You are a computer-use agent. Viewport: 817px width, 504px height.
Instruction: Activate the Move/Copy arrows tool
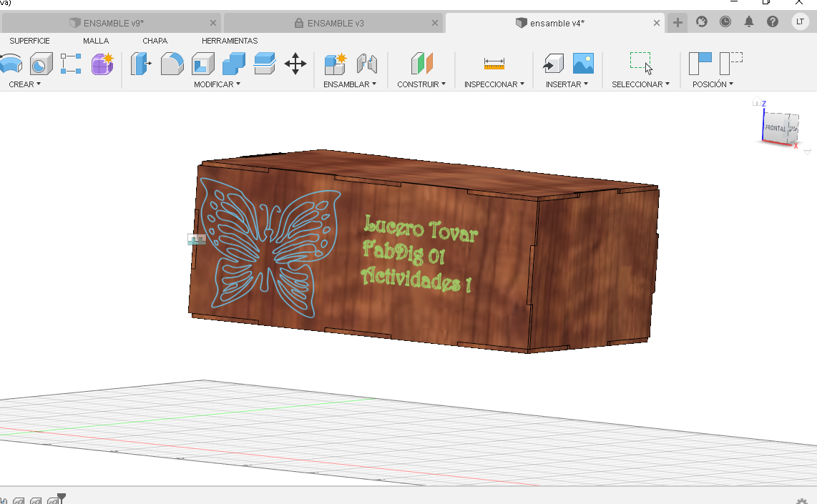click(295, 64)
